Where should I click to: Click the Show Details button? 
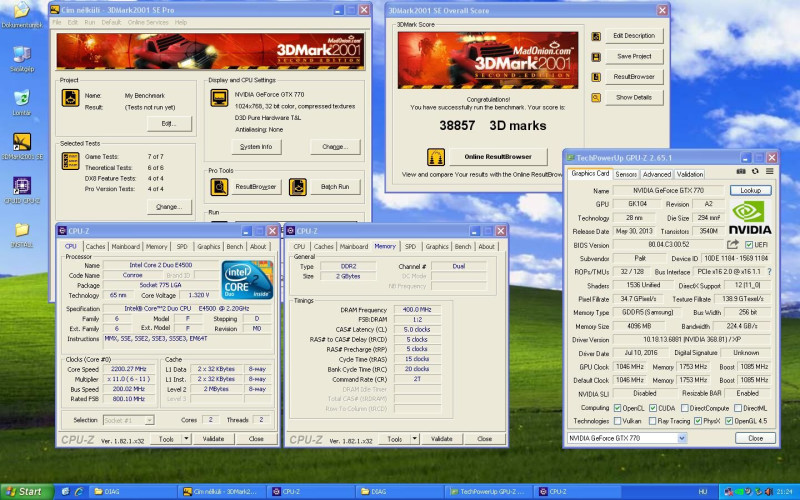(634, 97)
